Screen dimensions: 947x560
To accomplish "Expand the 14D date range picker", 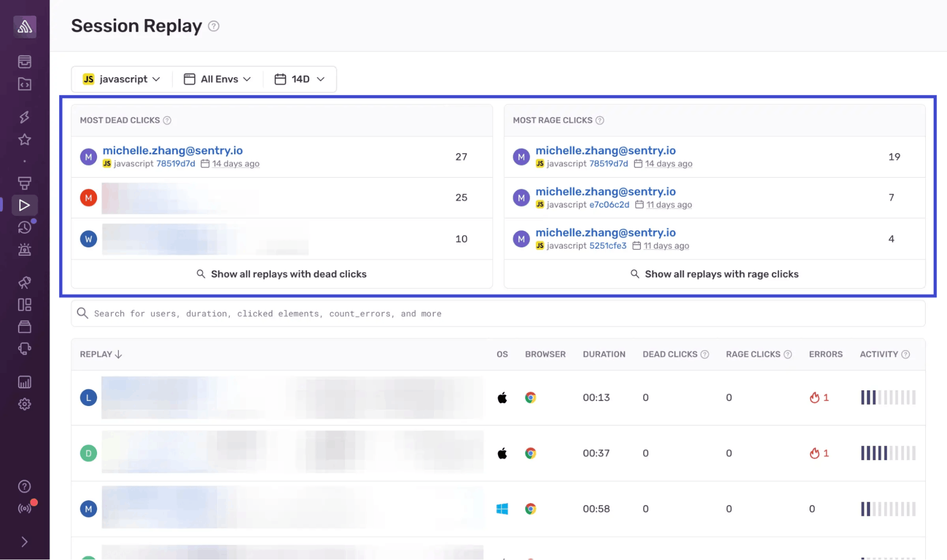I will 299,79.
